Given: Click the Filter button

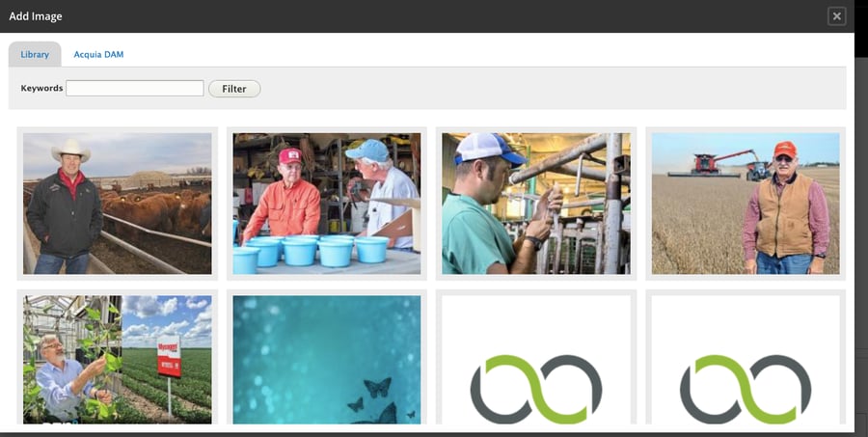Looking at the screenshot, I should (x=234, y=89).
